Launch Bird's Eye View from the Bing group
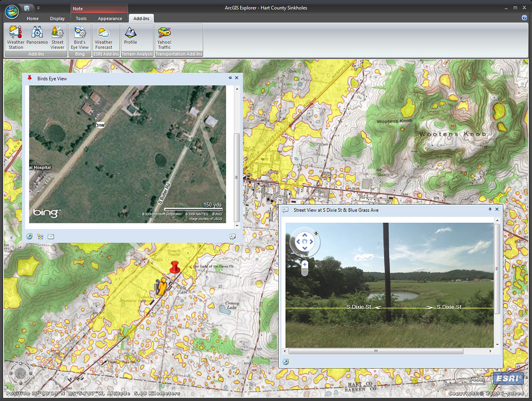The height and width of the screenshot is (401, 532). click(x=80, y=38)
